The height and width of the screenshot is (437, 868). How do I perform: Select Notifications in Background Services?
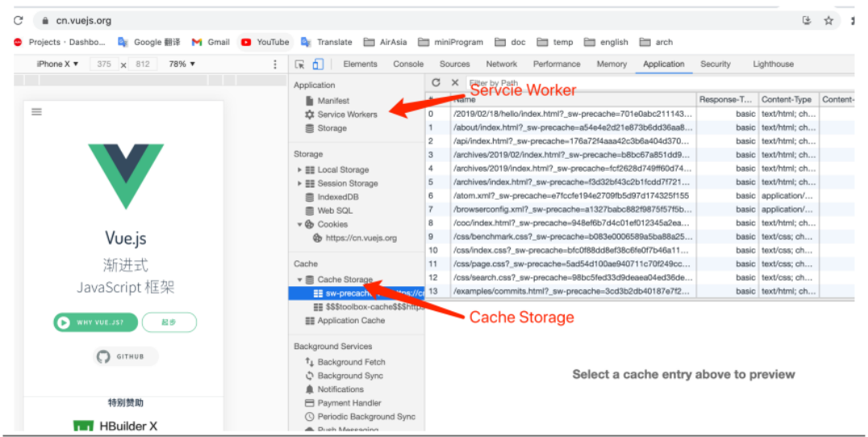[x=340, y=389]
